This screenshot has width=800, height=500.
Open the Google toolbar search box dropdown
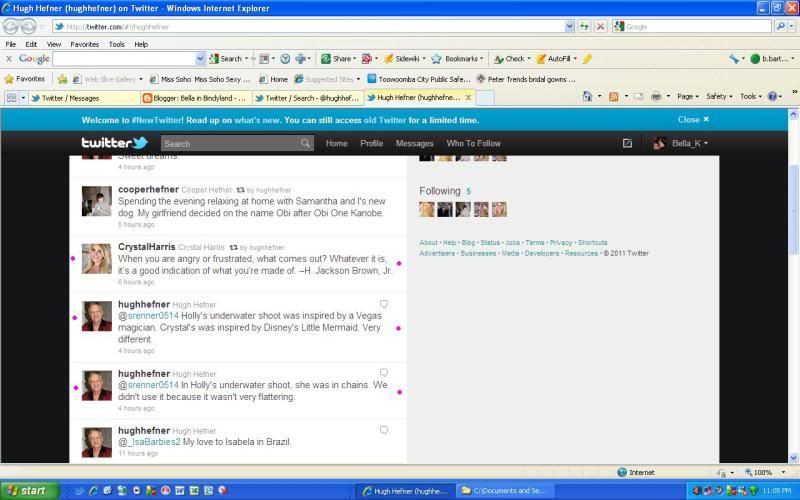(200, 59)
